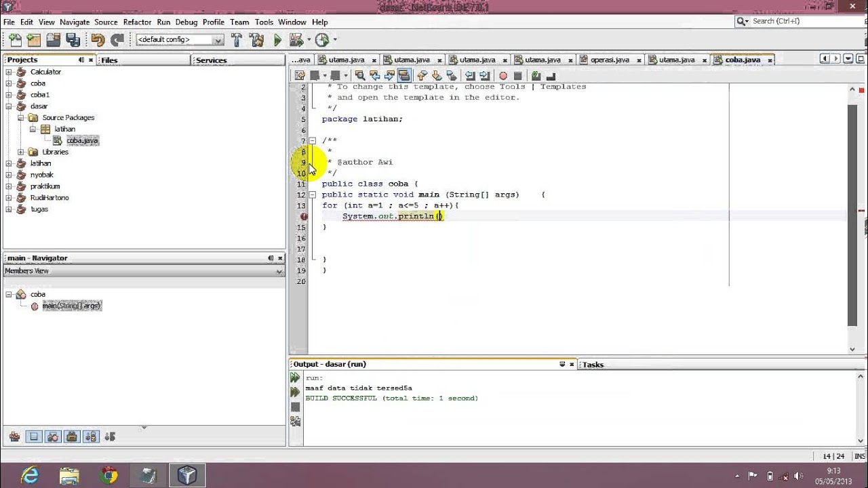868x488 pixels.
Task: Click Find Next Occurrence icon in editor
Action: tap(389, 76)
